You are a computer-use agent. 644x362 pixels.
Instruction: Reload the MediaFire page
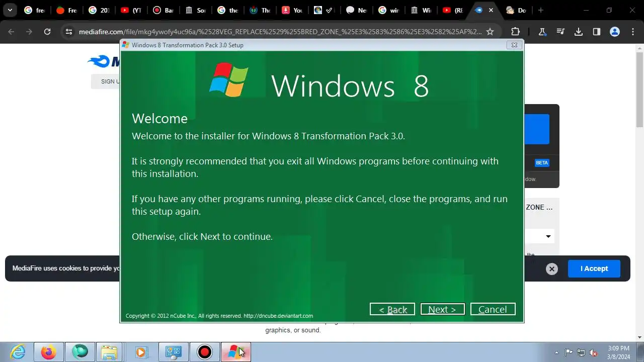tap(47, 32)
